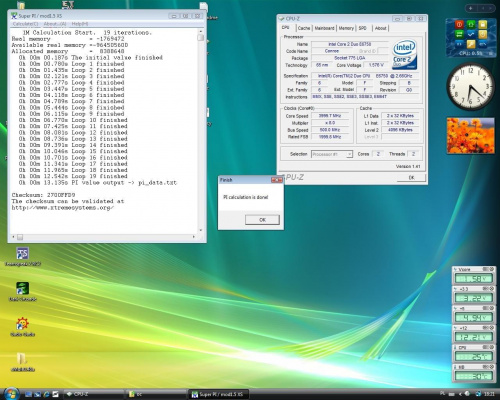Open the Processor selection dropdown in CPU-Z

(332, 154)
